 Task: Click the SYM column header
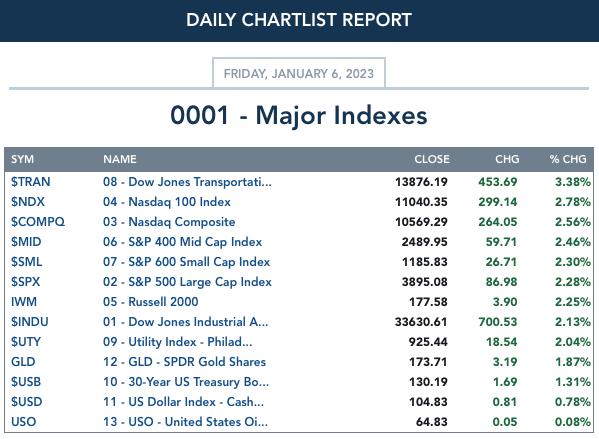tap(22, 159)
